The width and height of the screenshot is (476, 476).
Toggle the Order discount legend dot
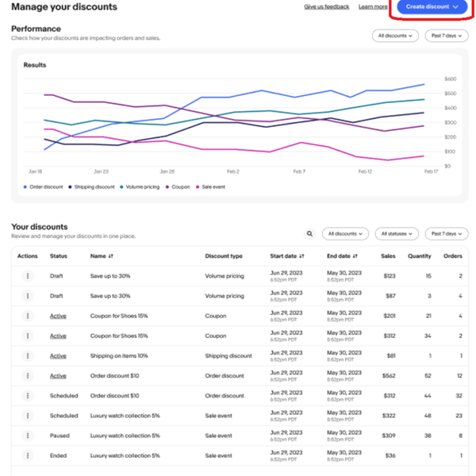click(x=25, y=187)
